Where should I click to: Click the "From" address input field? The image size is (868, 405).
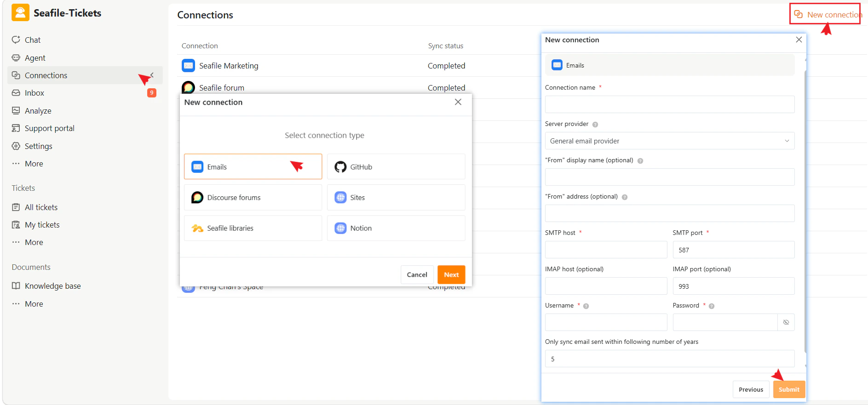670,213
